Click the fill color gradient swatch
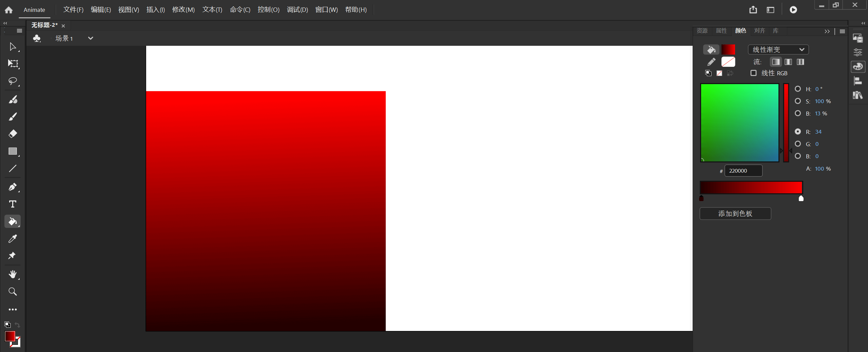This screenshot has width=868, height=352. tap(728, 50)
